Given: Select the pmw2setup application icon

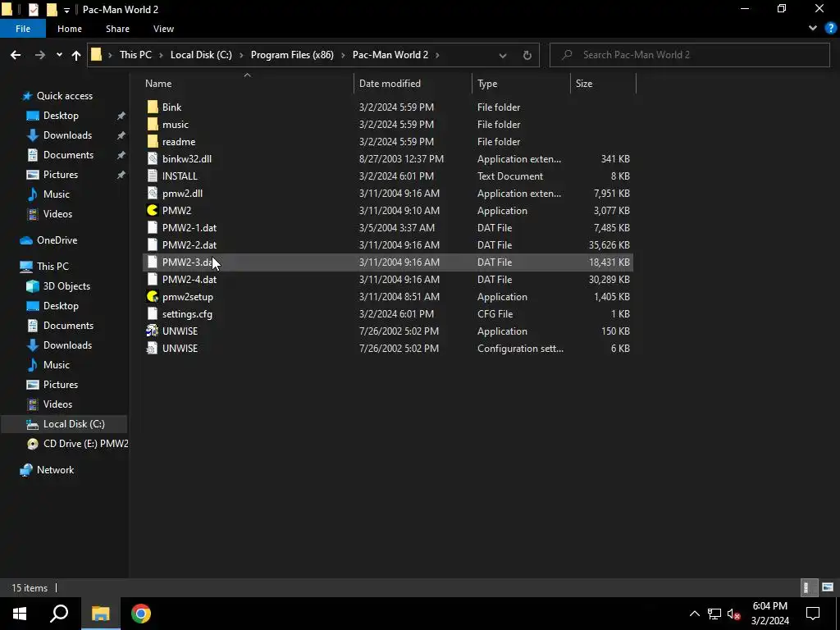Looking at the screenshot, I should [153, 297].
